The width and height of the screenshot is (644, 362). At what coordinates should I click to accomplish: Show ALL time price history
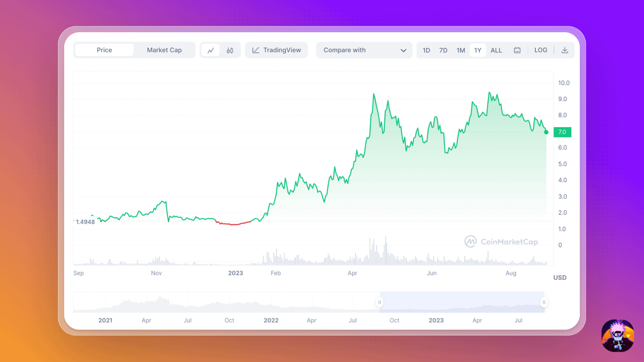496,50
